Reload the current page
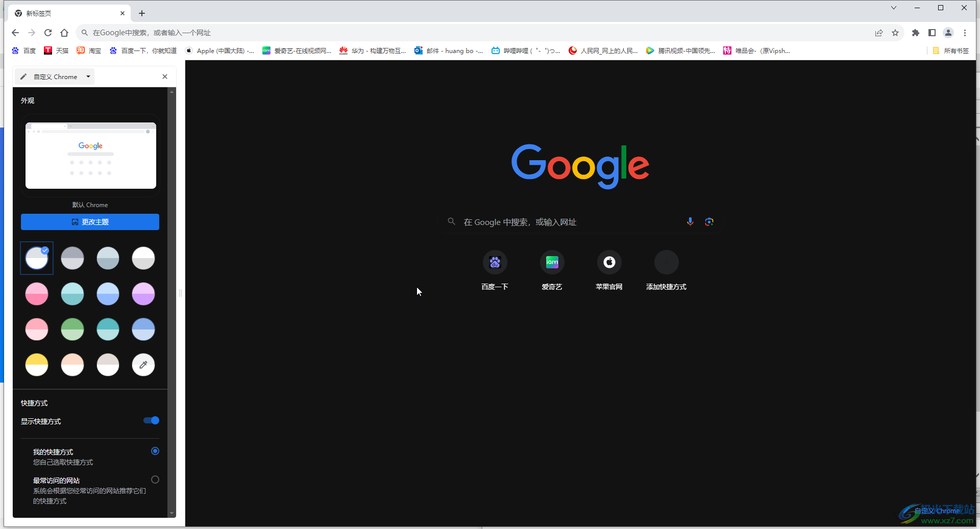 click(48, 33)
